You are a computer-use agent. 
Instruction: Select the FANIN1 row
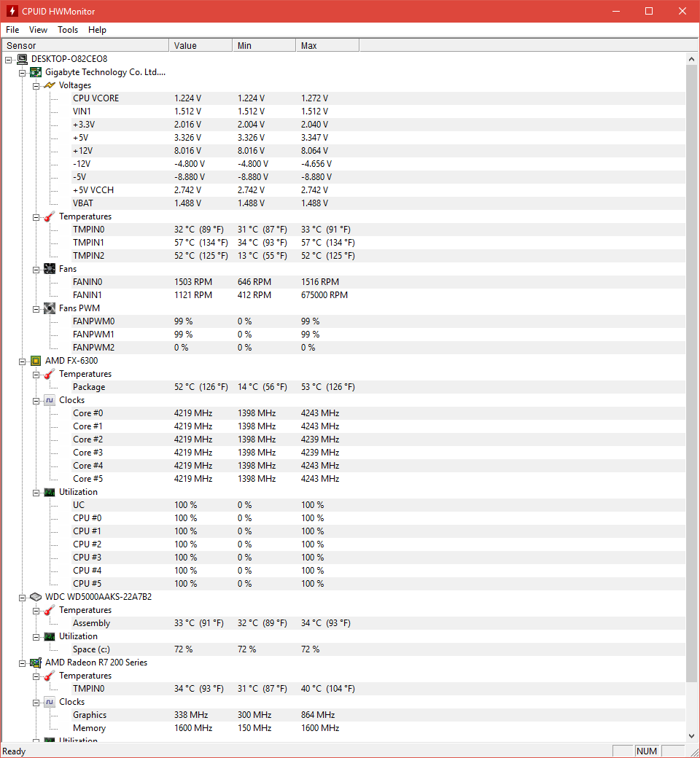click(x=378, y=295)
